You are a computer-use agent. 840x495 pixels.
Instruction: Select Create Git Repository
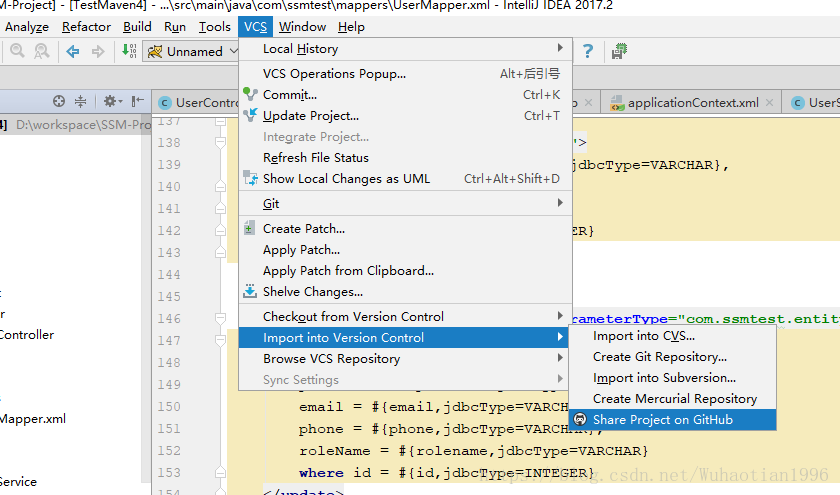pyautogui.click(x=672, y=357)
